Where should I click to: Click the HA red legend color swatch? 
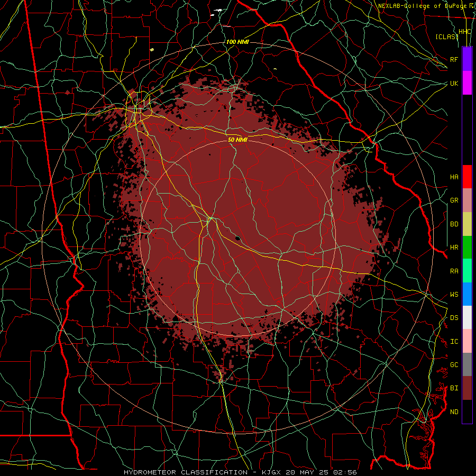(467, 177)
